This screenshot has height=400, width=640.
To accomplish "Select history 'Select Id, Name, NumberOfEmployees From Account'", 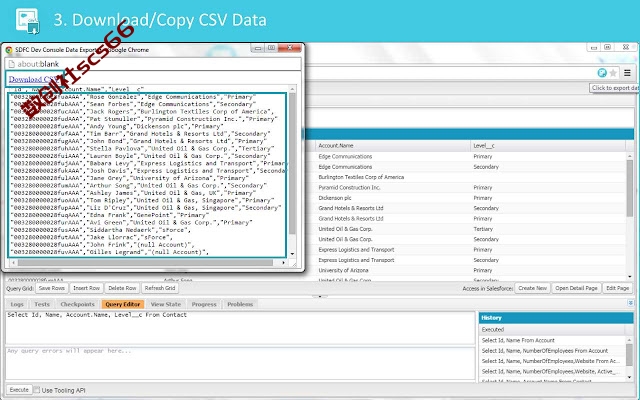I will pyautogui.click(x=552, y=351).
